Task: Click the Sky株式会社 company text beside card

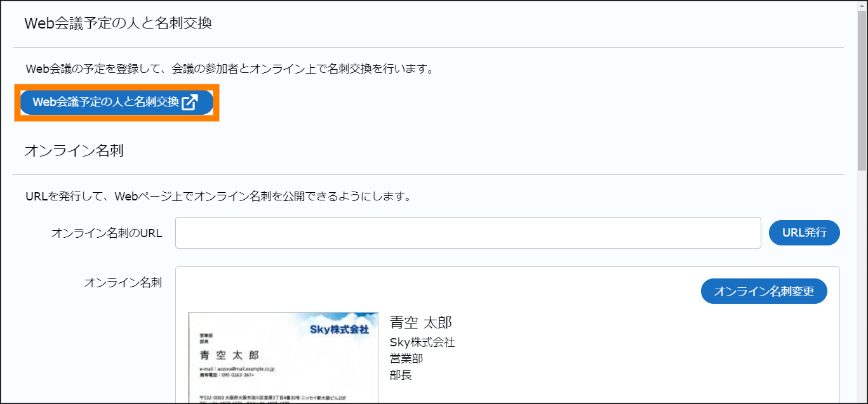Action: tap(422, 342)
